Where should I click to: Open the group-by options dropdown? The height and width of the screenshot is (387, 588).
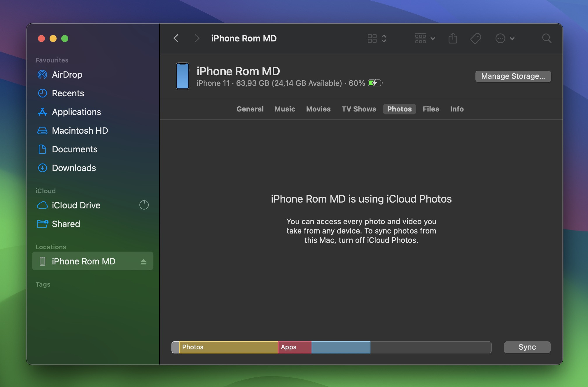(425, 39)
